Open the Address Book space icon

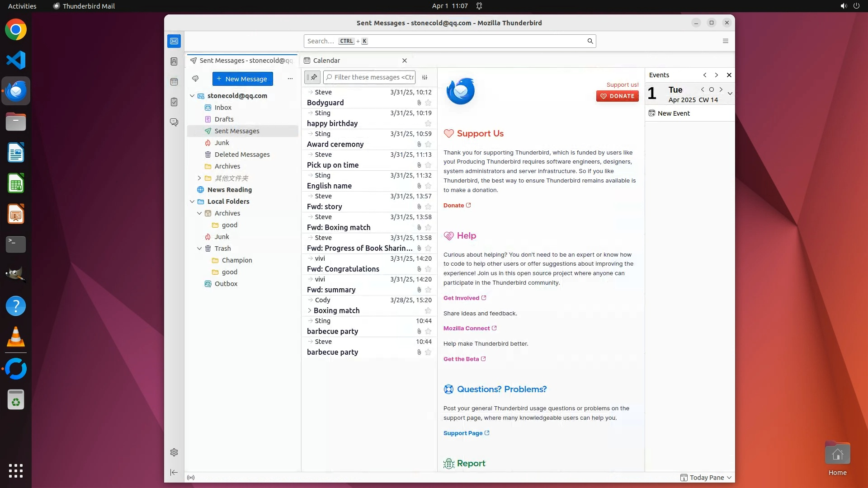(174, 61)
